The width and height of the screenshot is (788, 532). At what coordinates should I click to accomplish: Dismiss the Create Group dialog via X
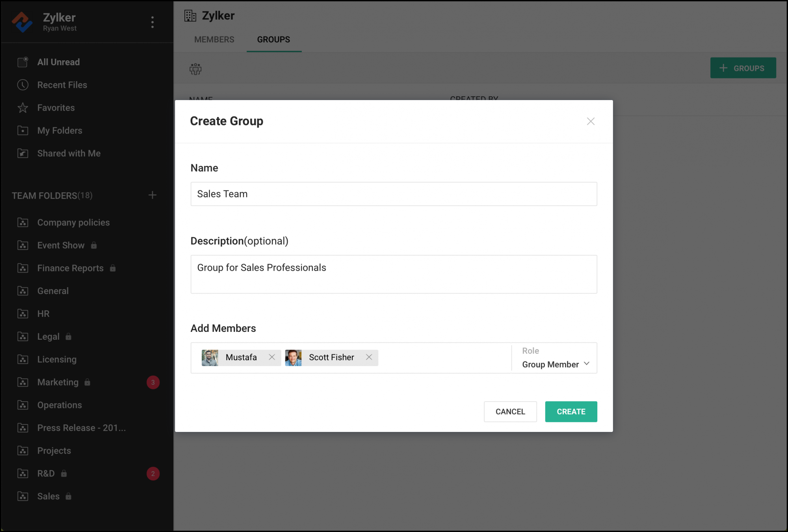coord(590,121)
